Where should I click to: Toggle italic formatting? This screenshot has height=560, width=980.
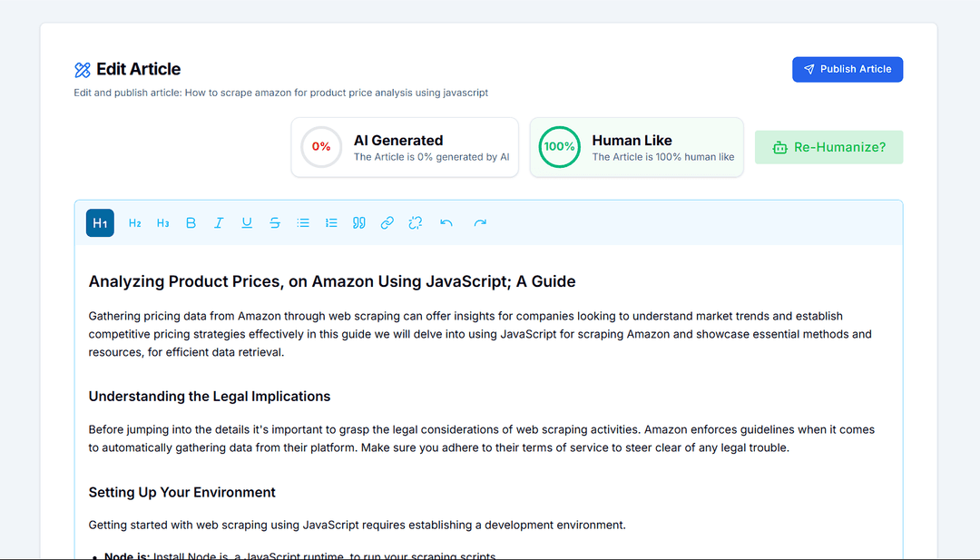point(219,223)
